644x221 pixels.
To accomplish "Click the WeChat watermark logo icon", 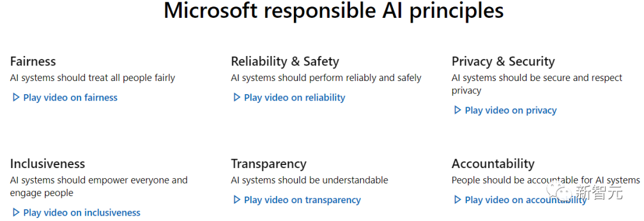I will tap(562, 190).
